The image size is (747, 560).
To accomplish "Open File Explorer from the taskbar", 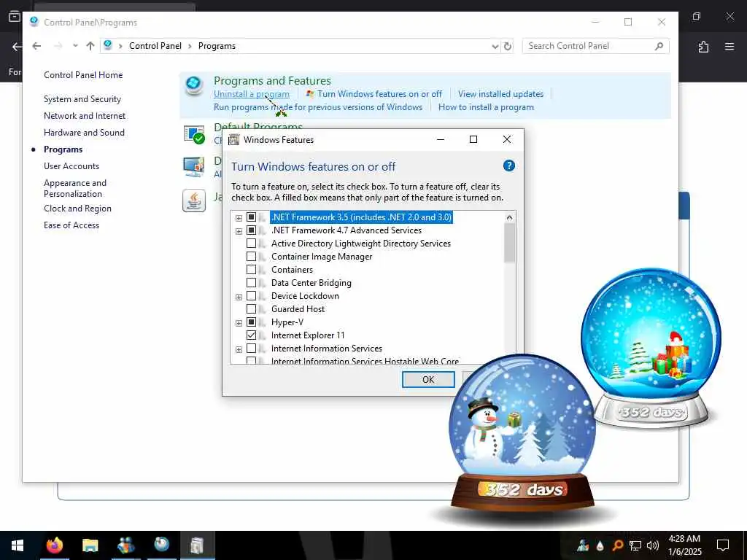I will click(x=90, y=545).
